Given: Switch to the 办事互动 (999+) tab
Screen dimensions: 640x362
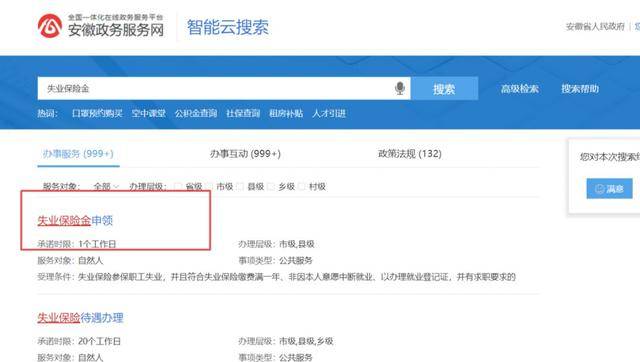Looking at the screenshot, I should [245, 154].
